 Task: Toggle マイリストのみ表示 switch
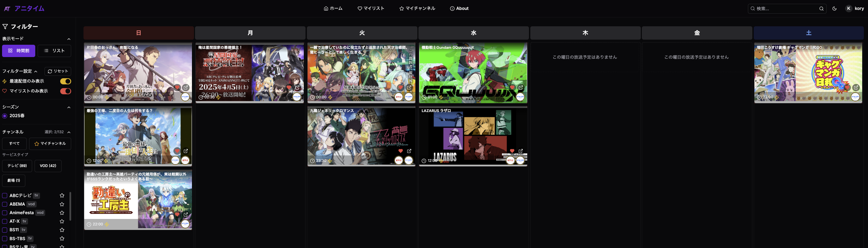[x=66, y=91]
